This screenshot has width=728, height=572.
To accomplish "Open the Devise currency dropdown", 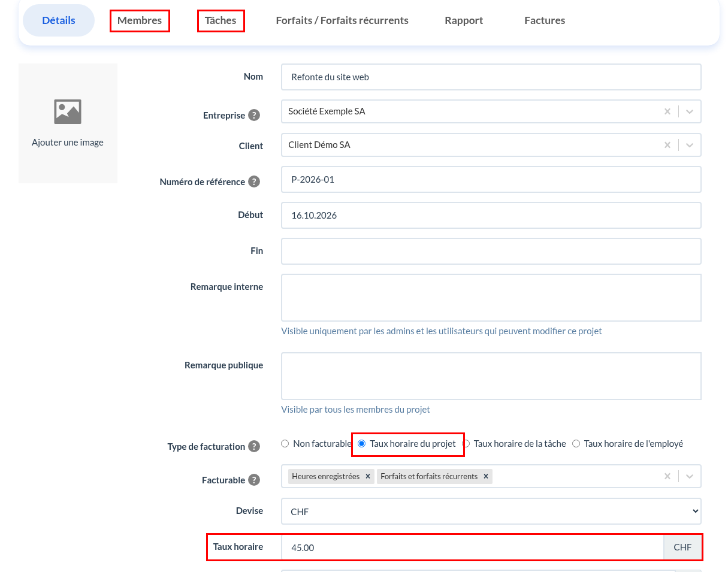I will (x=491, y=512).
